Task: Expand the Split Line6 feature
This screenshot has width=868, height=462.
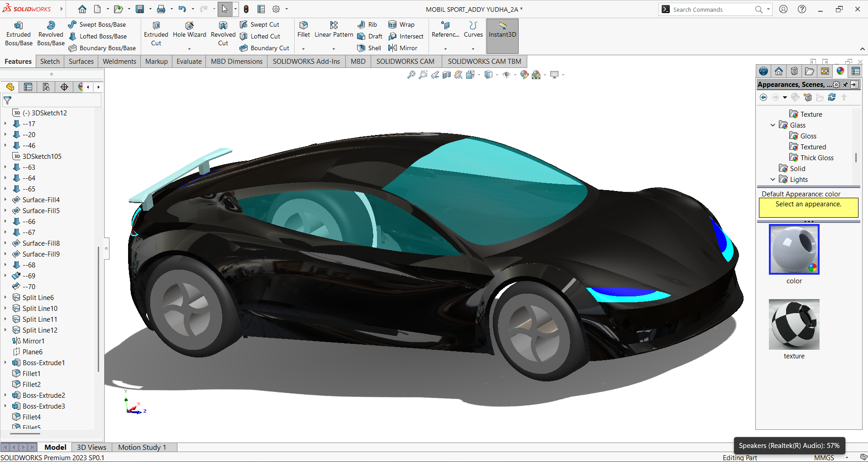Action: tap(5, 298)
